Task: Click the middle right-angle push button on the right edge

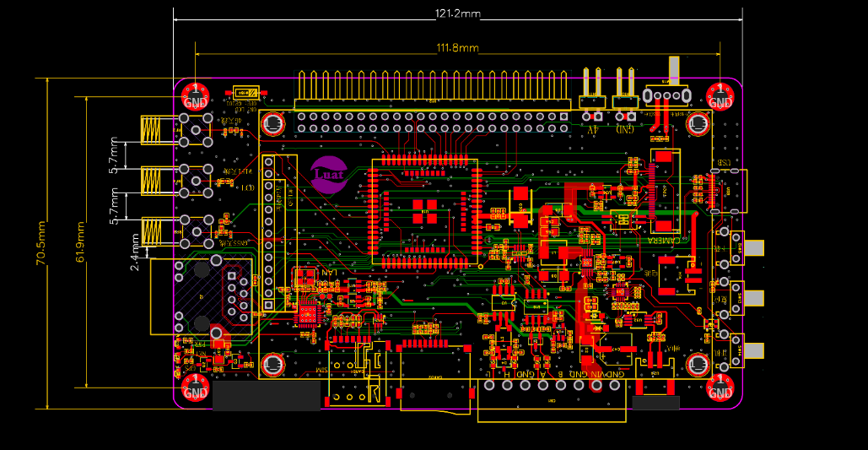Action: [740, 299]
